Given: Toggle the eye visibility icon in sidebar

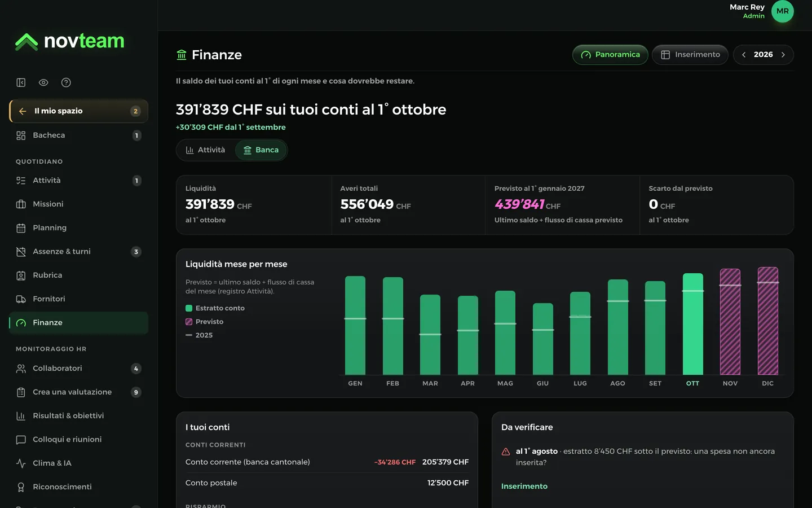Looking at the screenshot, I should (43, 82).
